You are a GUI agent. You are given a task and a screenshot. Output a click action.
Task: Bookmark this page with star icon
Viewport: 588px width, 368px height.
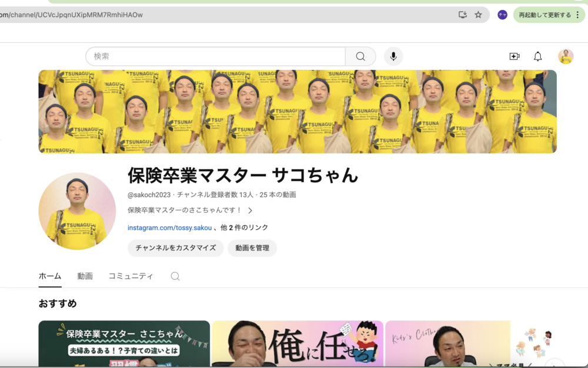coord(478,15)
